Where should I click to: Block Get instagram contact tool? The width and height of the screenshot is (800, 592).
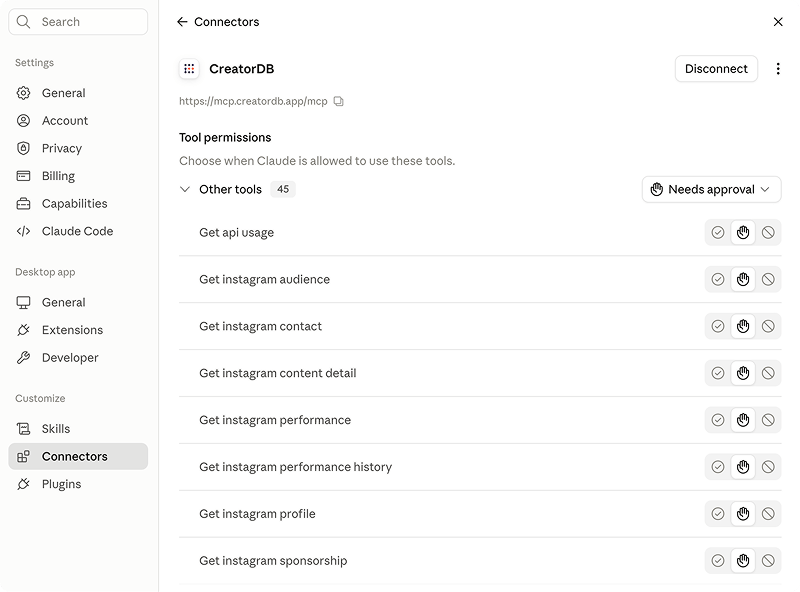[x=768, y=326]
